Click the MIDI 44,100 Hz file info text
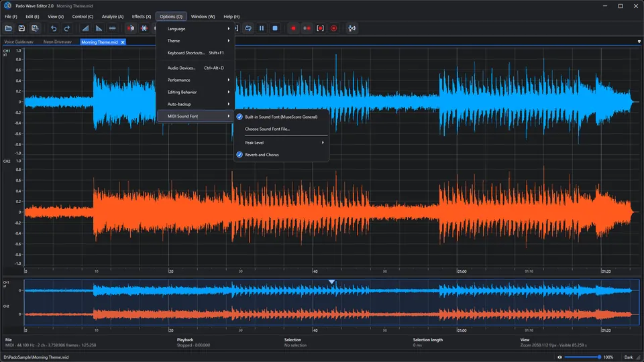Viewport: 644px width, 362px height. click(x=50, y=345)
